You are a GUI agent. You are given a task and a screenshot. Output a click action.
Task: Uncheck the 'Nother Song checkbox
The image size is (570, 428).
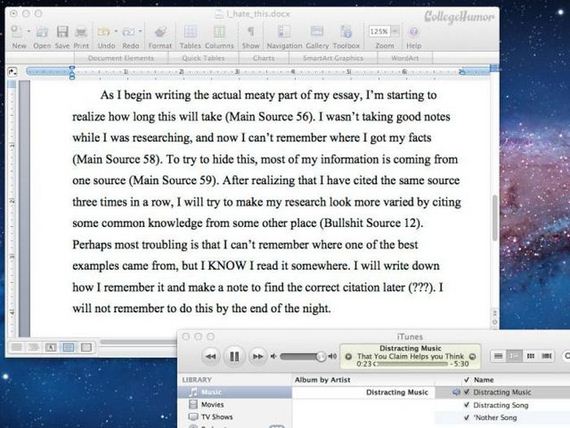467,417
